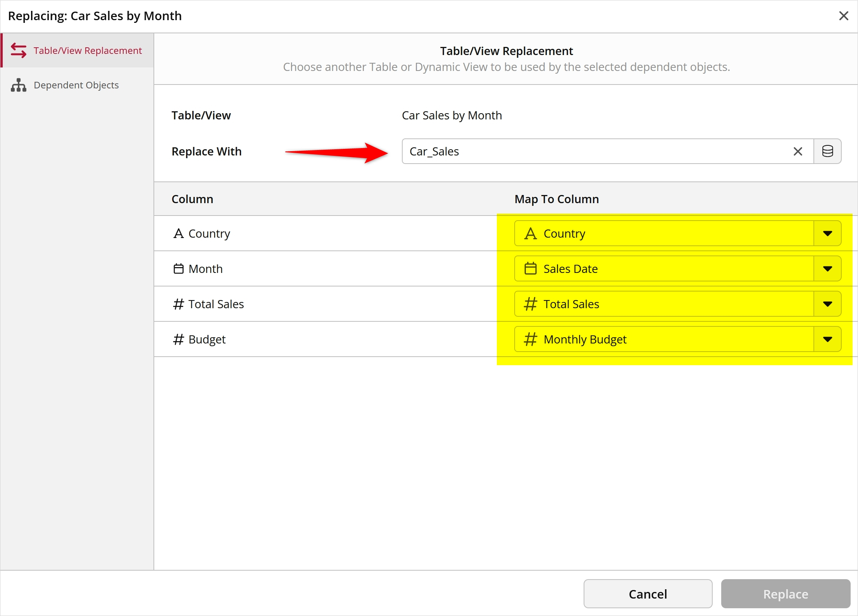The image size is (858, 616).
Task: Click the Table/View Replacement swap arrows icon
Action: (19, 51)
